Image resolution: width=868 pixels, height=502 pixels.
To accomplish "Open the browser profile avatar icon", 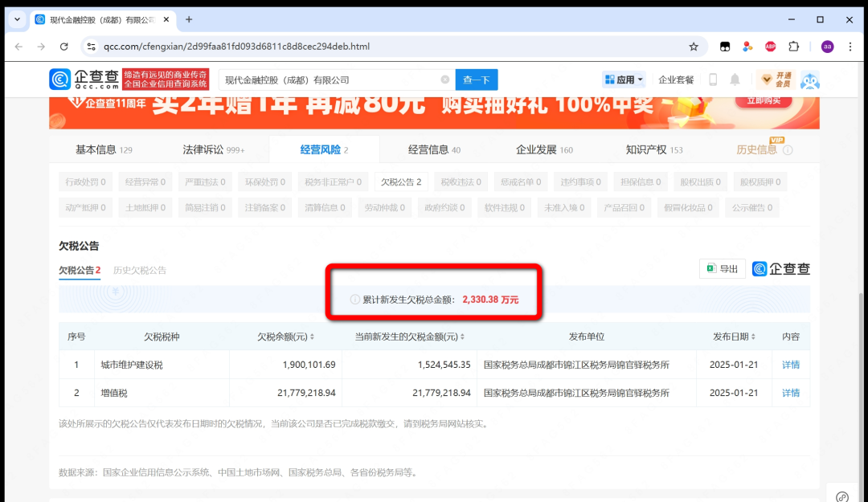I will click(x=826, y=47).
